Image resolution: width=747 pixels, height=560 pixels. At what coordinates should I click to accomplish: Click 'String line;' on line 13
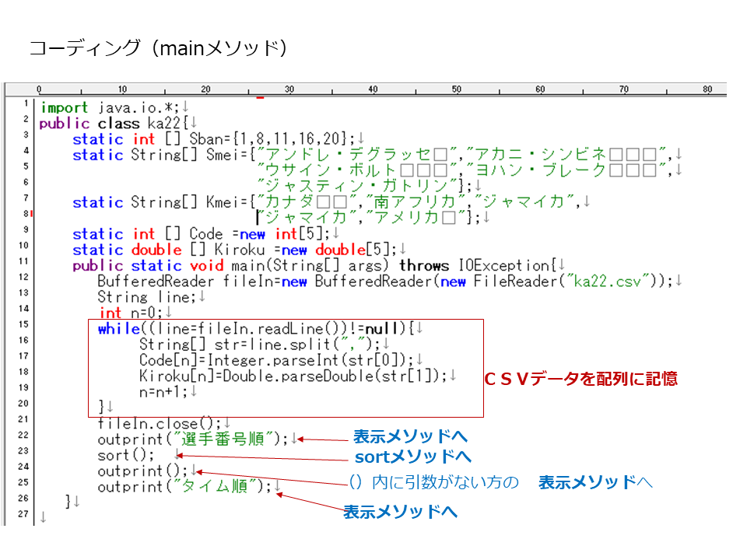(147, 297)
